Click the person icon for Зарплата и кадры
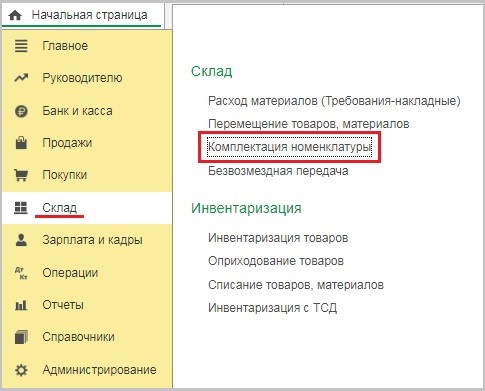The width and height of the screenshot is (485, 391). [x=21, y=240]
